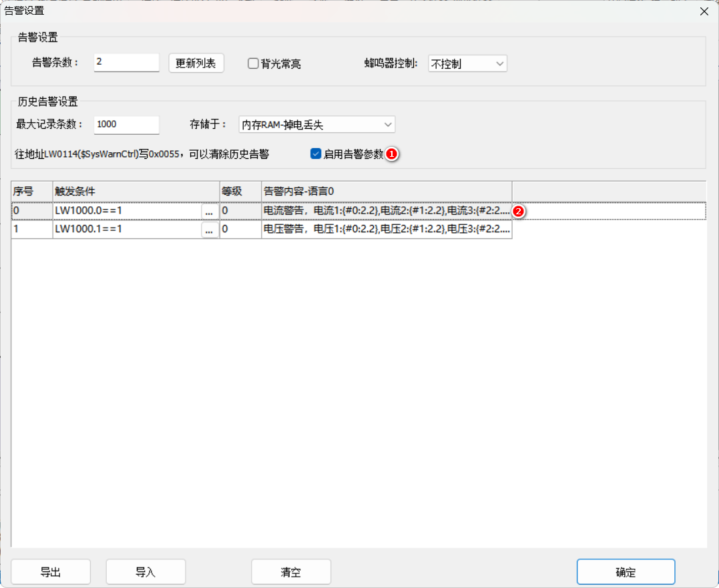Open ellipsis browse button for LW1000.0==1

[x=209, y=211]
